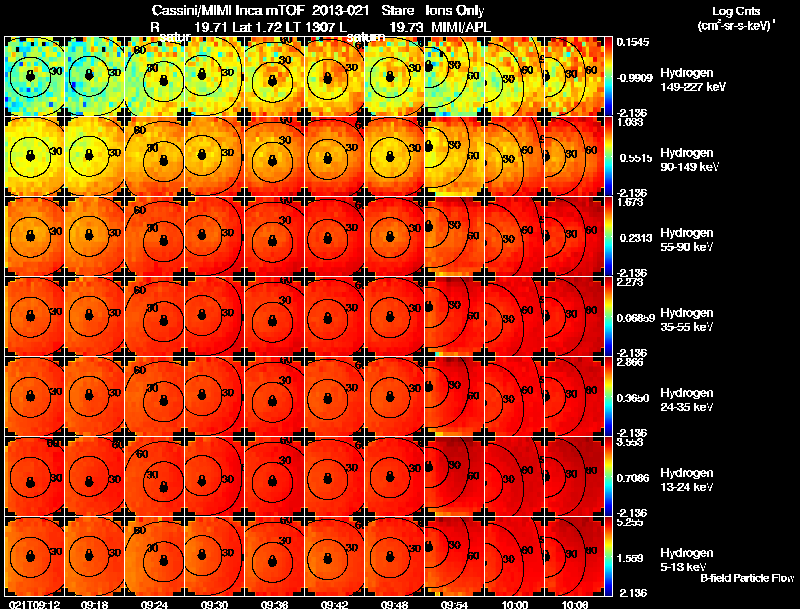800x609 pixels.
Task: Select the 021T09:12 time label
Action: [34, 604]
